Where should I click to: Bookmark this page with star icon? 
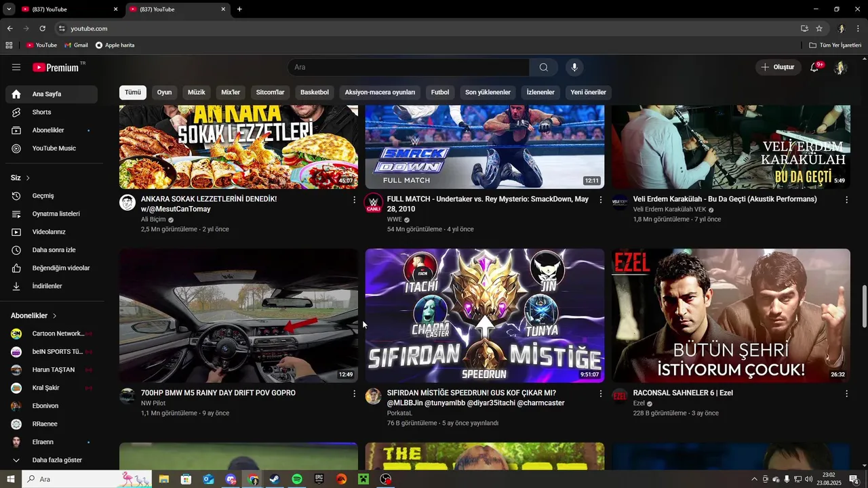tap(819, 28)
